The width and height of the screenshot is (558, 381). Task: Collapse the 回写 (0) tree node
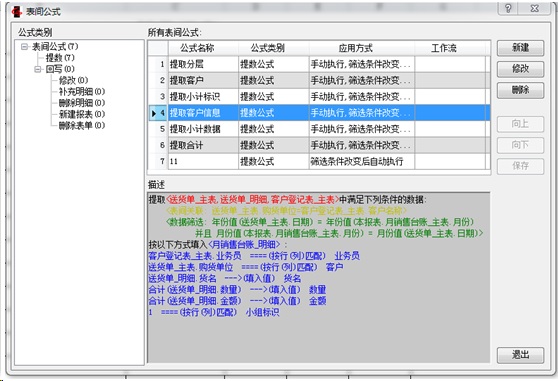pyautogui.click(x=38, y=69)
